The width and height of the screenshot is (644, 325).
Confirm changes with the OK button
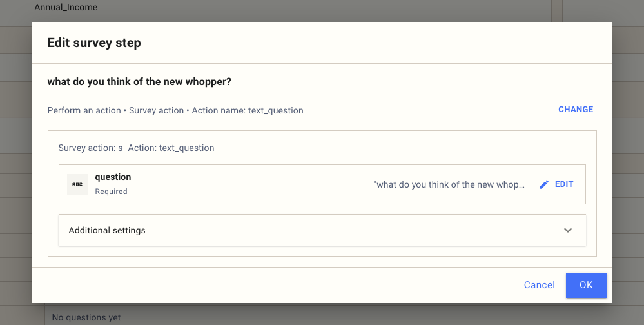point(586,285)
